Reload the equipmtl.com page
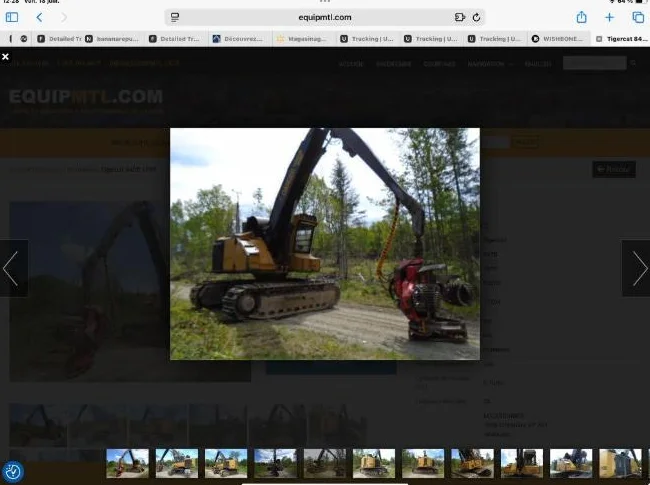Viewport: 650px width, 485px height. (476, 17)
